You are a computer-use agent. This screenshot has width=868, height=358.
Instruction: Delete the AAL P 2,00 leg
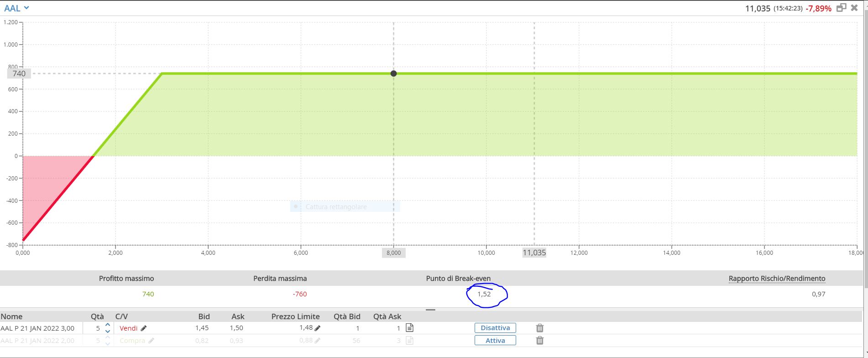[x=539, y=340]
